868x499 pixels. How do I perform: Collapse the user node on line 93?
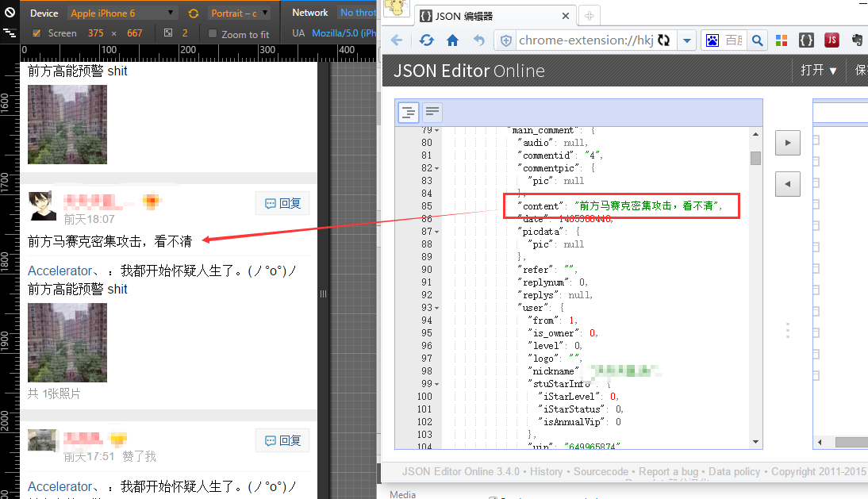pyautogui.click(x=436, y=308)
